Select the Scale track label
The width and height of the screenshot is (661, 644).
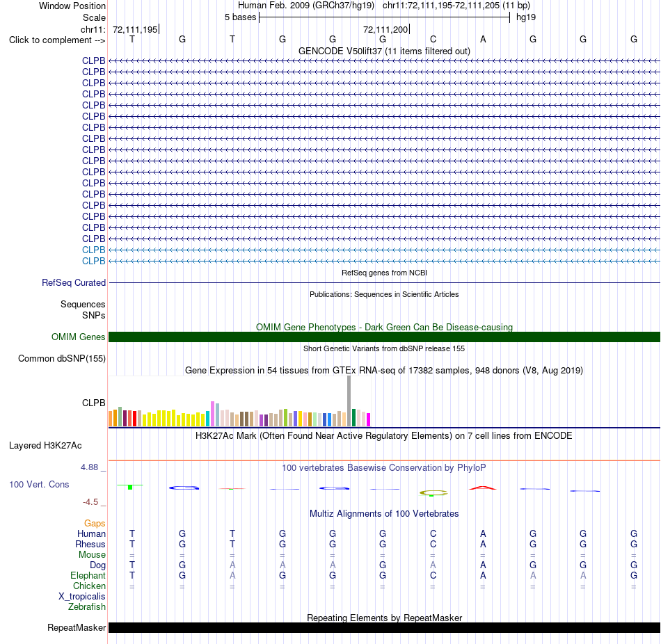pos(94,17)
